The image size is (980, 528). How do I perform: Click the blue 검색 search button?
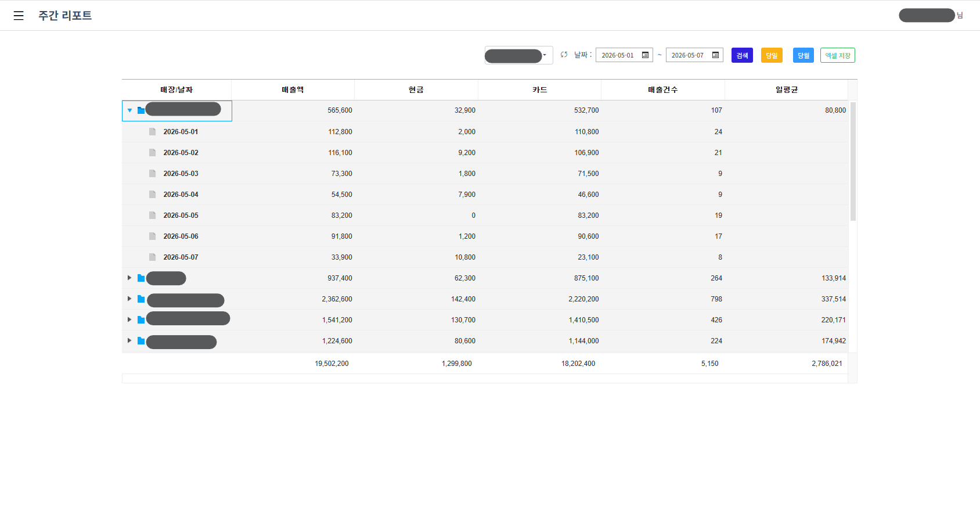(742, 55)
